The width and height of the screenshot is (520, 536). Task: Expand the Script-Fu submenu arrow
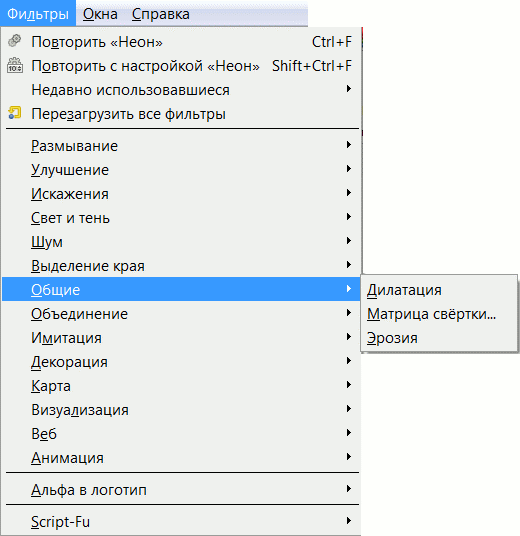pos(348,521)
